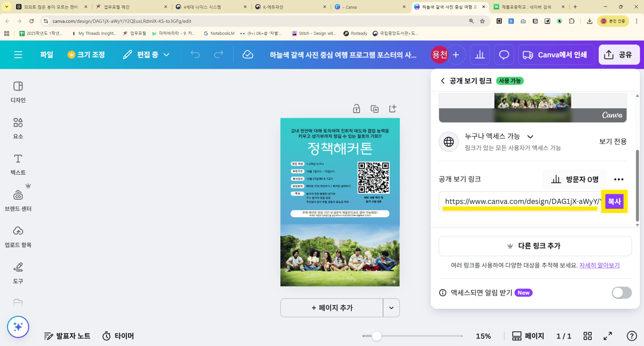Adjust the zoom slider
The image size is (644, 346).
376,336
